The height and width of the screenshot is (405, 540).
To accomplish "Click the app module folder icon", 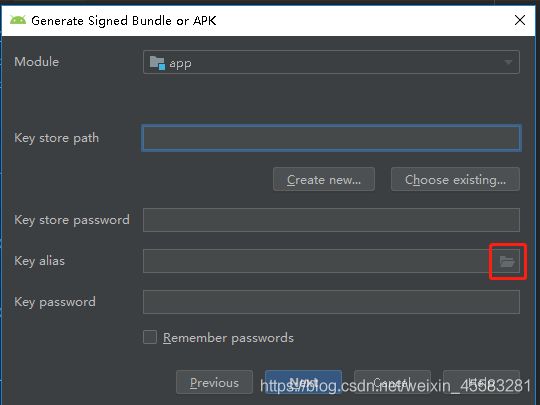I will pyautogui.click(x=157, y=63).
